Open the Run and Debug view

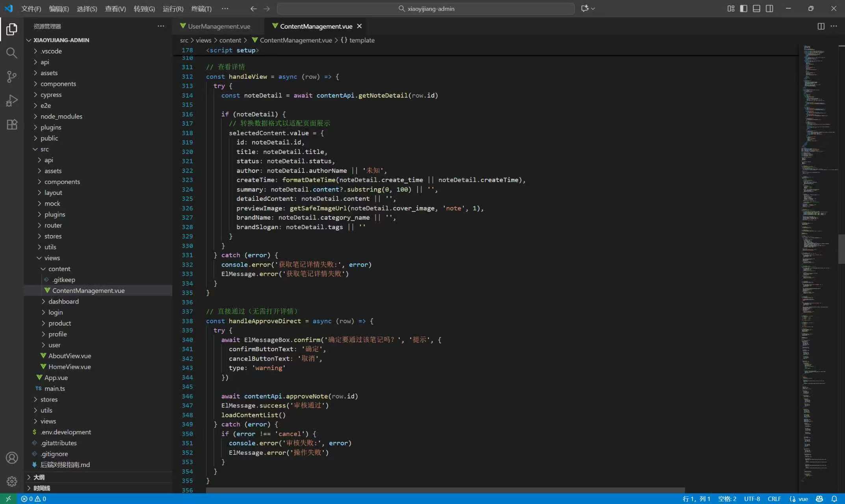pos(12,100)
